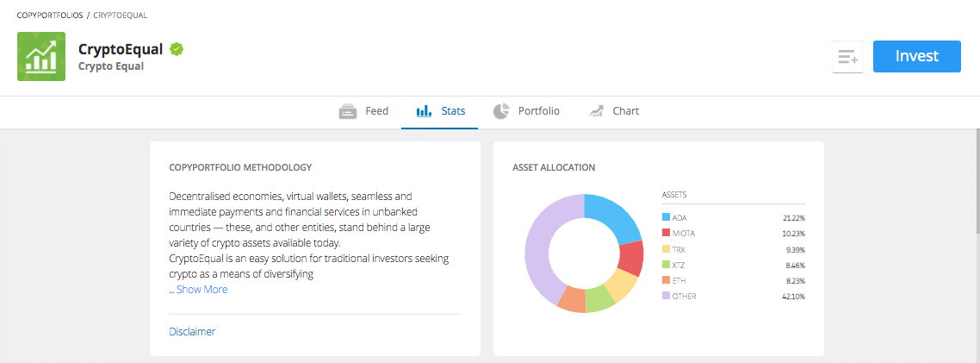This screenshot has width=980, height=363.
Task: Click the XTZ green legend swatch
Action: 666,265
